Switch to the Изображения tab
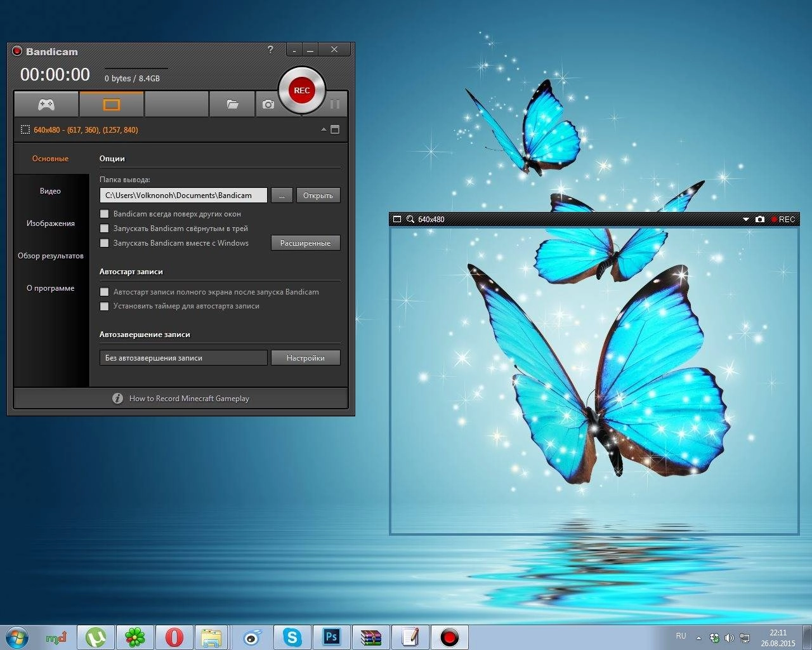This screenshot has width=812, height=650. pos(51,223)
